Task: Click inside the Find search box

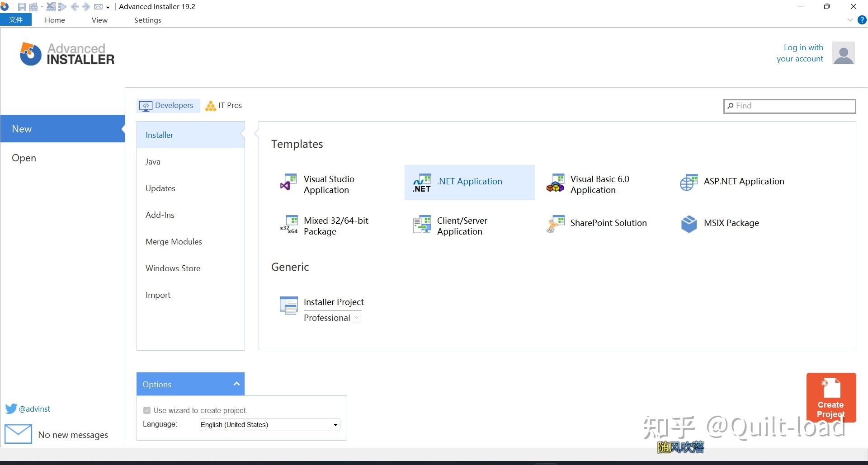Action: (x=789, y=106)
